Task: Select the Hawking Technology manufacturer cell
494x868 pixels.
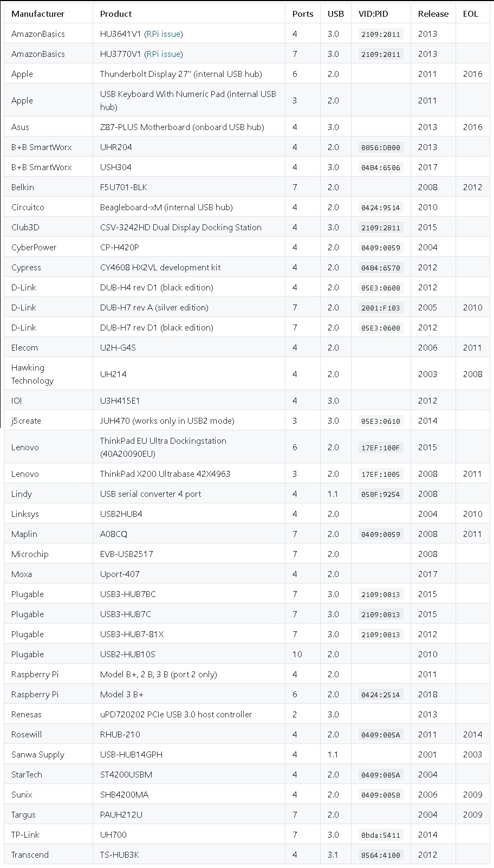Action: (x=32, y=374)
